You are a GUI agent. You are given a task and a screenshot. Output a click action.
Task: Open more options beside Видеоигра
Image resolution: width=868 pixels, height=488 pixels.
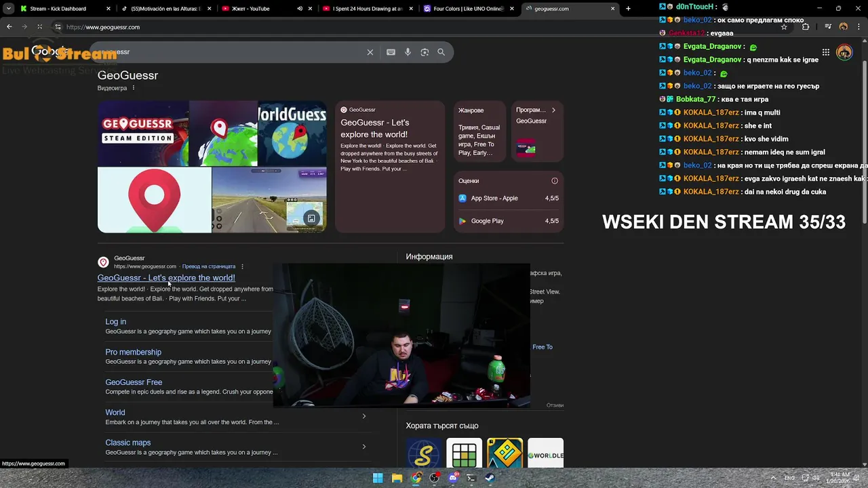[134, 88]
